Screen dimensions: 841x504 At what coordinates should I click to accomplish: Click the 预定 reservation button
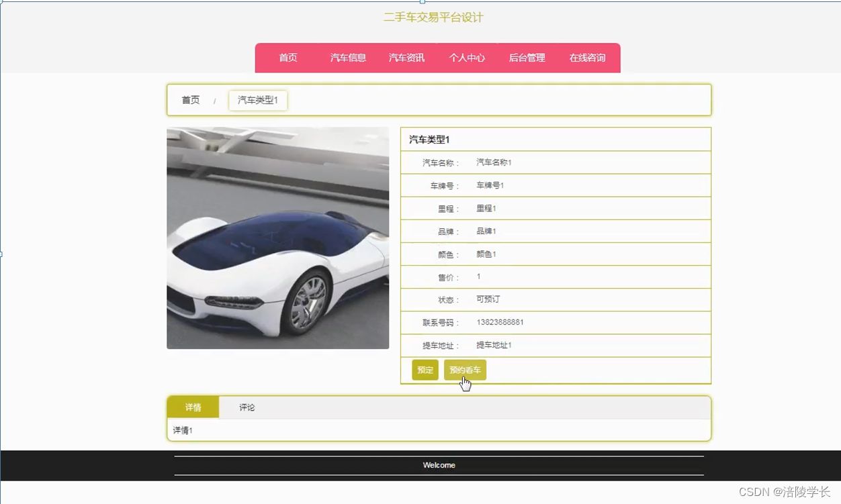[425, 370]
